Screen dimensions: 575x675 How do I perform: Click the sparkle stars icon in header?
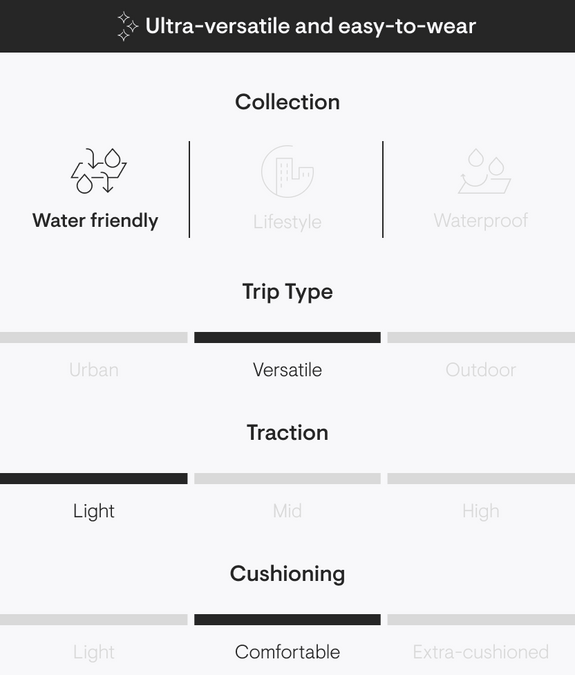pos(127,27)
